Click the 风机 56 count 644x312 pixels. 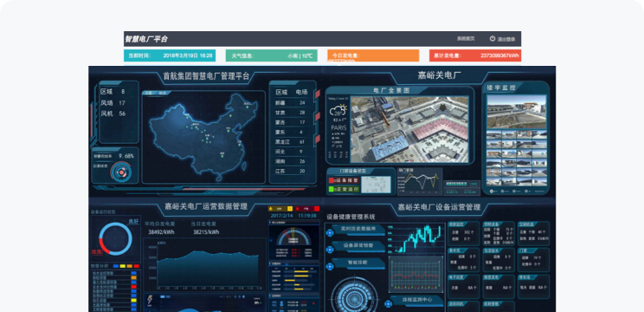click(x=113, y=114)
